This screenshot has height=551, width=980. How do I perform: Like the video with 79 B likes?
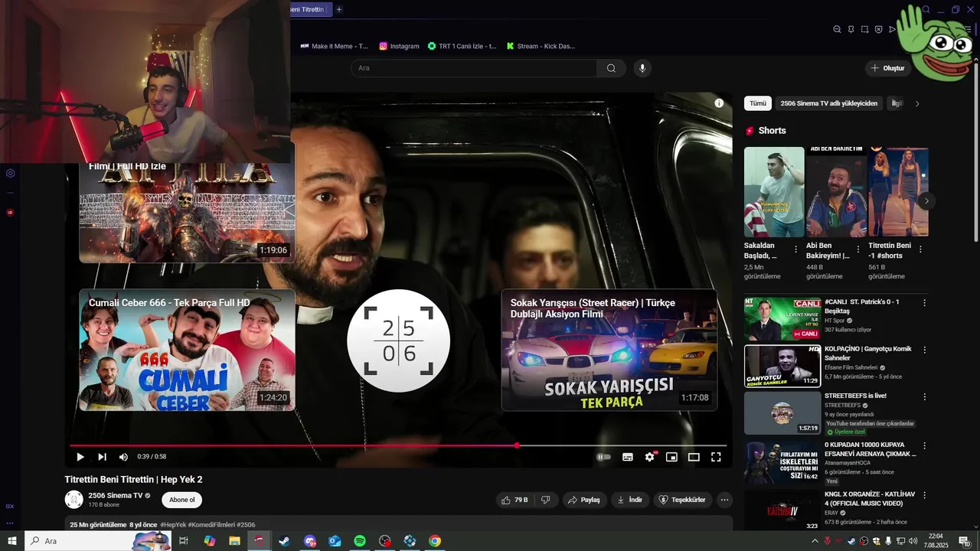tap(514, 500)
